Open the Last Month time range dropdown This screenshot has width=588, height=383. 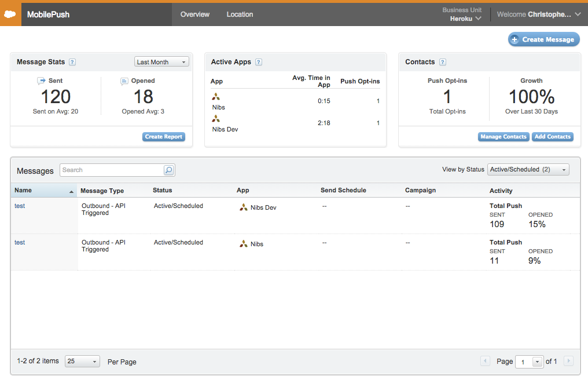(x=161, y=62)
